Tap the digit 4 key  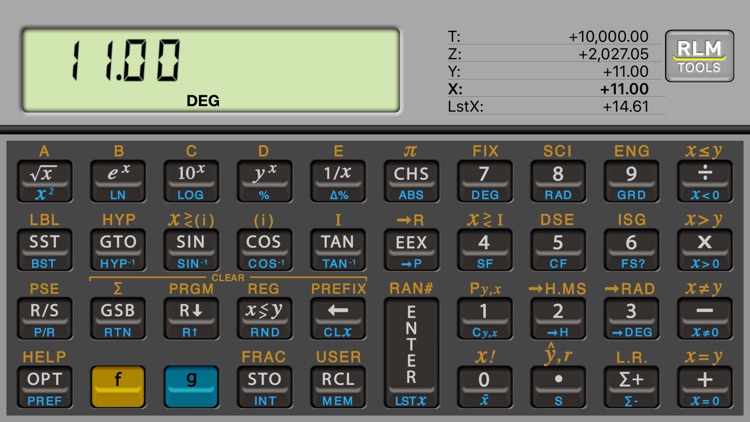point(485,250)
